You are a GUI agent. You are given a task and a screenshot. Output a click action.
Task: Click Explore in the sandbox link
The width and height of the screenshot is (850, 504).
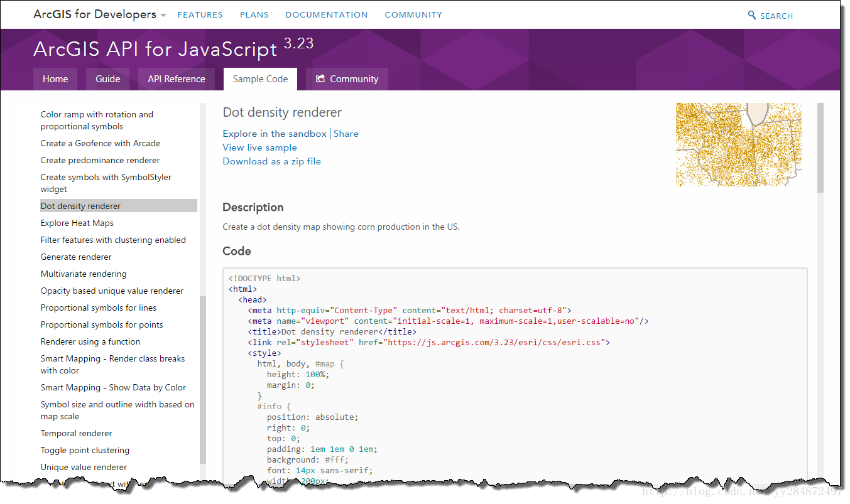point(275,134)
